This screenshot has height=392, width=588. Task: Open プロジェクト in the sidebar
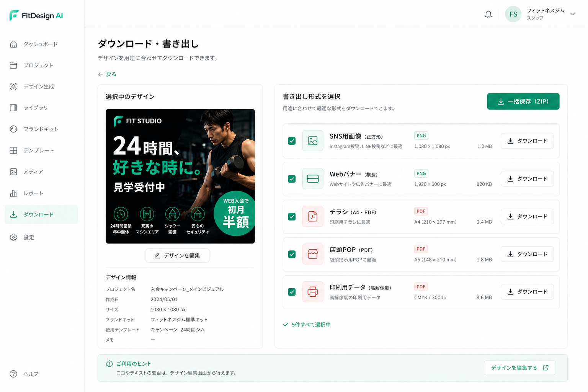tap(41, 65)
